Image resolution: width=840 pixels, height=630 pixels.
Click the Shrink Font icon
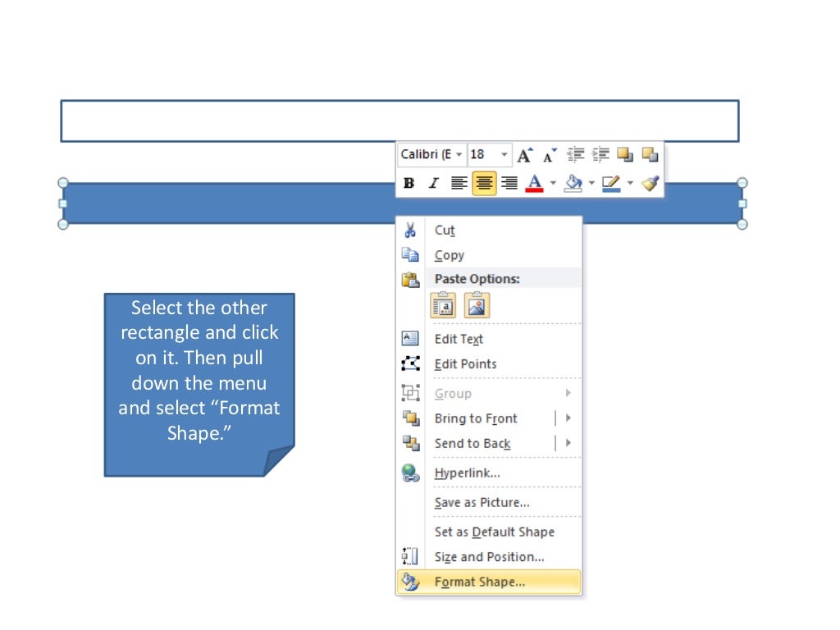(x=550, y=155)
